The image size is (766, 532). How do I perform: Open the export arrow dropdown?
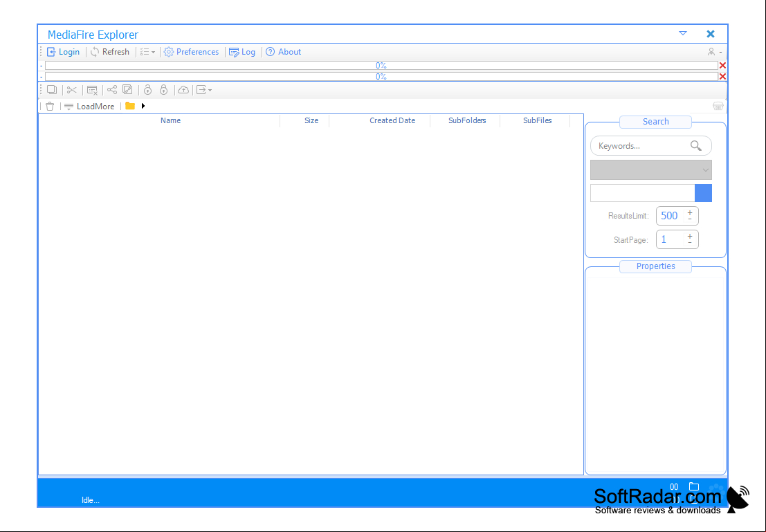click(203, 90)
